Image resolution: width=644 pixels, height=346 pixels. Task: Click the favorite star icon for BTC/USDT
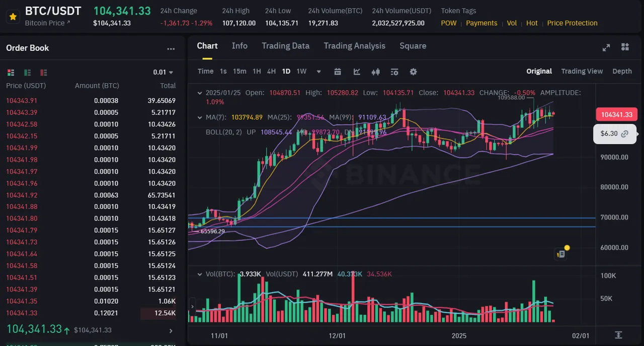click(x=13, y=17)
